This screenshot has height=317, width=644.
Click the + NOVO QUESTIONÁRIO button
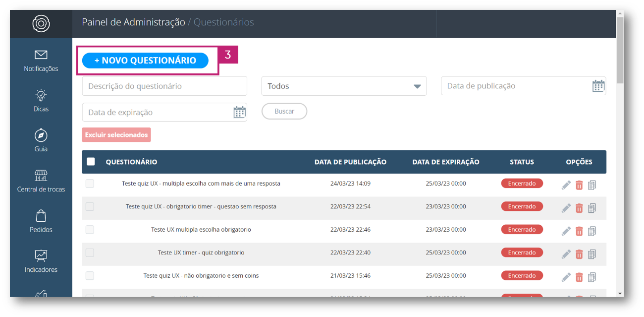click(x=145, y=61)
